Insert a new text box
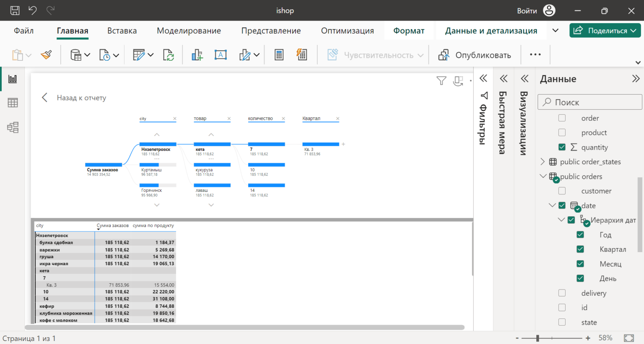This screenshot has height=344, width=644. [x=221, y=54]
